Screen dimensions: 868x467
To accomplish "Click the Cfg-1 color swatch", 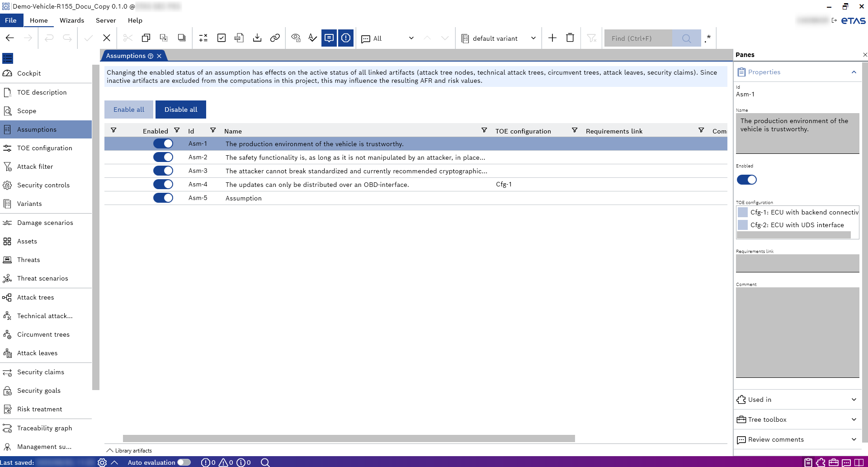I will coord(743,212).
